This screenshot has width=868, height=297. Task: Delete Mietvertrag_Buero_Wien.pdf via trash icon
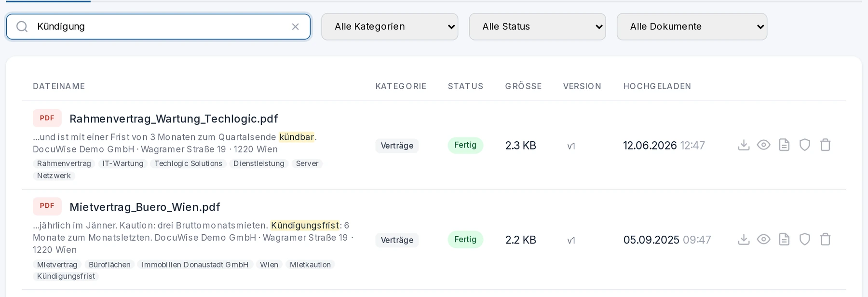tap(826, 240)
